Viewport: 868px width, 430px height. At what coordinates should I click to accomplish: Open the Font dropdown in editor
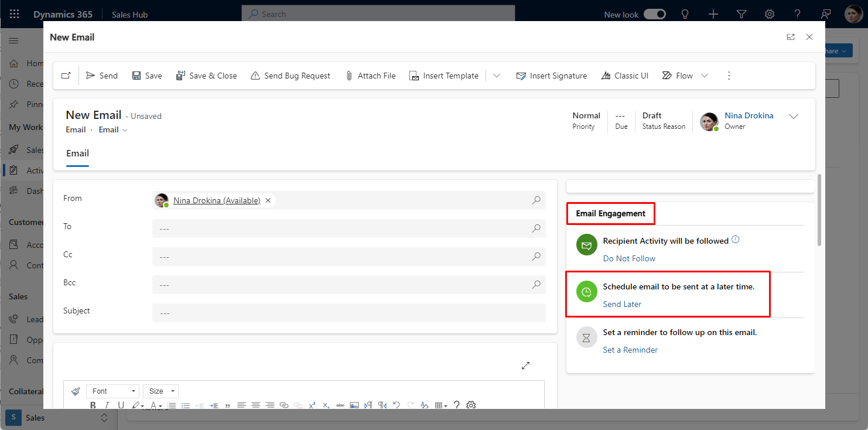pos(112,391)
